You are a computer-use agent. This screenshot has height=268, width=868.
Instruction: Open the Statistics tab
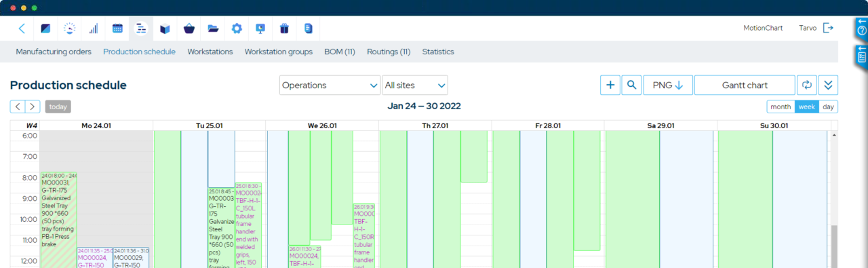click(x=438, y=52)
